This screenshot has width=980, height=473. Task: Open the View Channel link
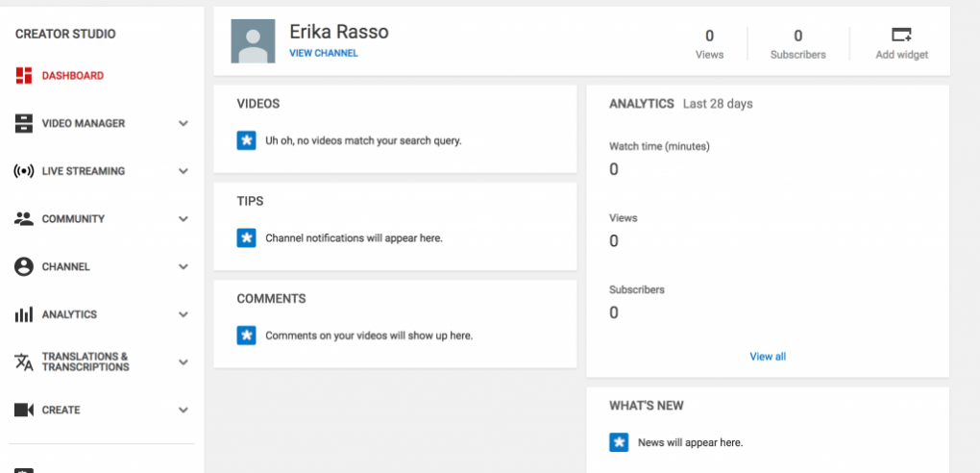[x=324, y=54]
